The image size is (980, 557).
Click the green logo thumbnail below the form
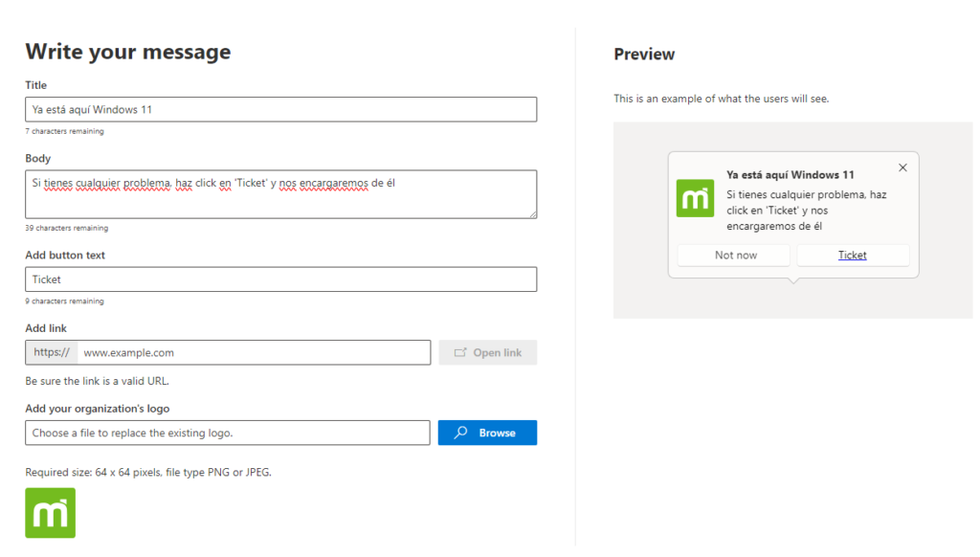coord(50,513)
